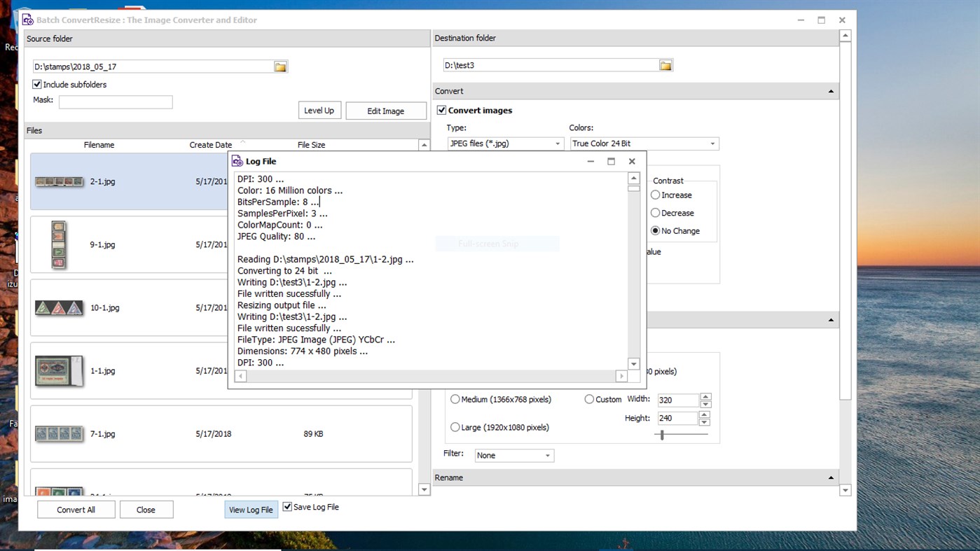The width and height of the screenshot is (980, 551).
Task: Select Custom resize option
Action: 589,398
